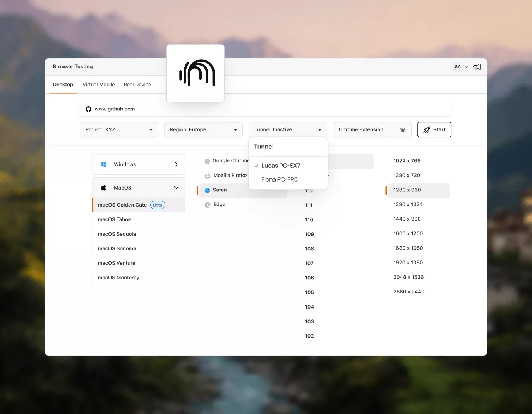Select the Safari browser row
The width and height of the screenshot is (532, 414).
tap(243, 190)
